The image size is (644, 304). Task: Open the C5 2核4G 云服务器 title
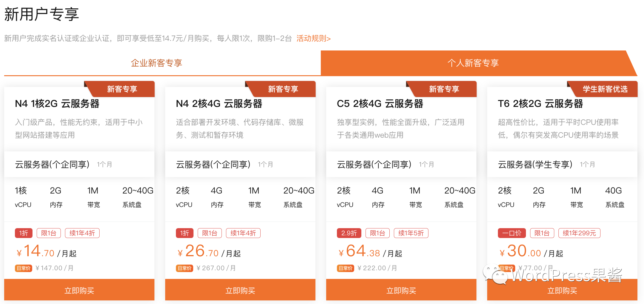[x=380, y=104]
